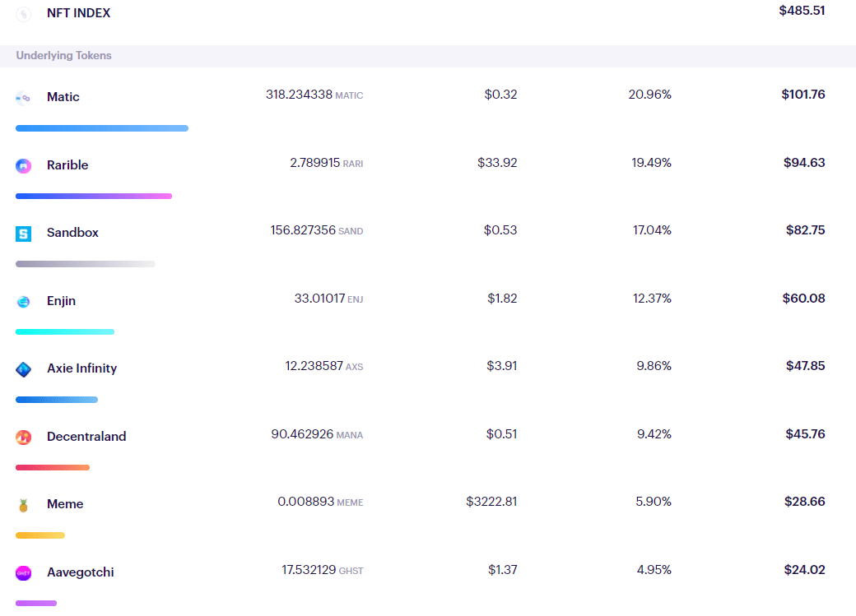
Task: Open the Underlying Tokens section header
Action: 63,56
